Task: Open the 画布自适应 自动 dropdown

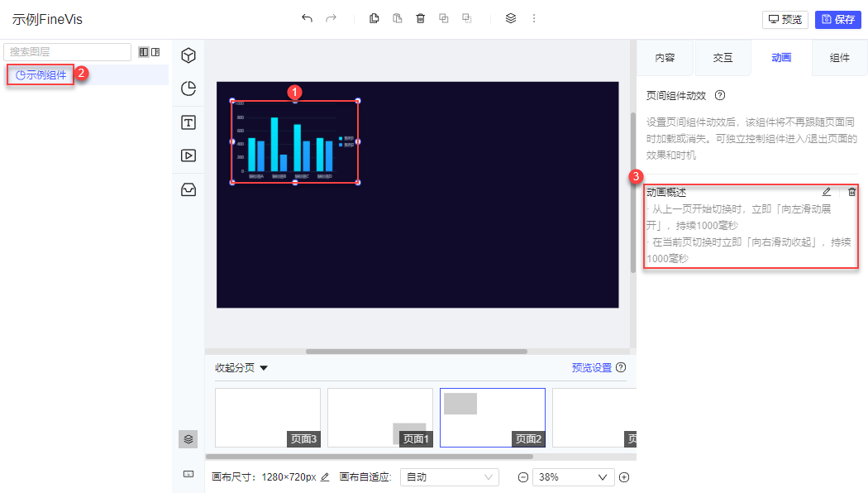Action: (450, 477)
